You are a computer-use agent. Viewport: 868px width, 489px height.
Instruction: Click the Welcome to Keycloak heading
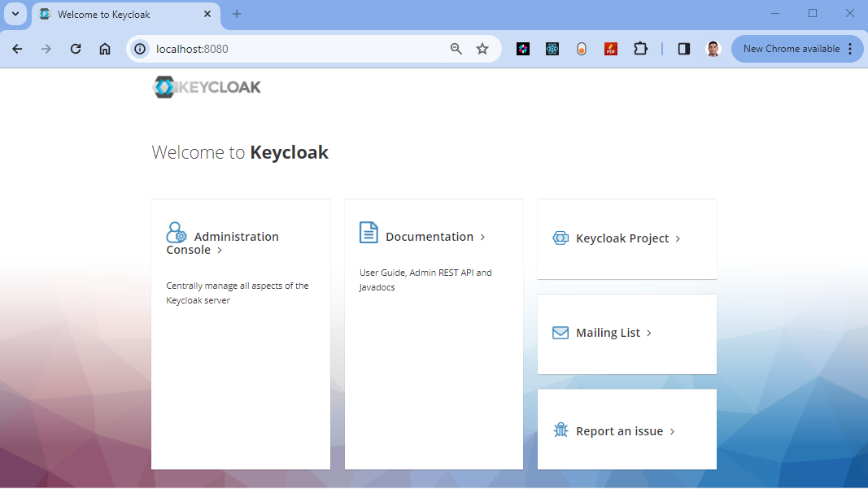[x=240, y=152]
